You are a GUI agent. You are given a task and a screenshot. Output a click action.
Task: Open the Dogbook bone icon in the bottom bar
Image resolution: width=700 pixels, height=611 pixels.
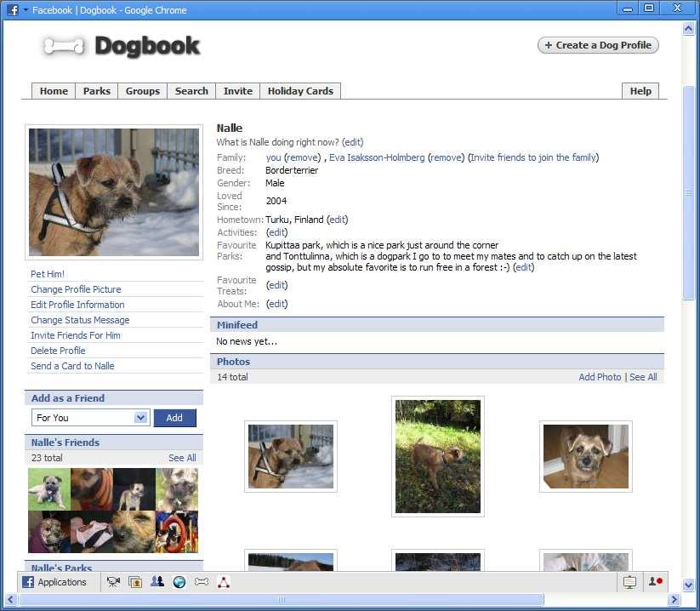click(202, 581)
